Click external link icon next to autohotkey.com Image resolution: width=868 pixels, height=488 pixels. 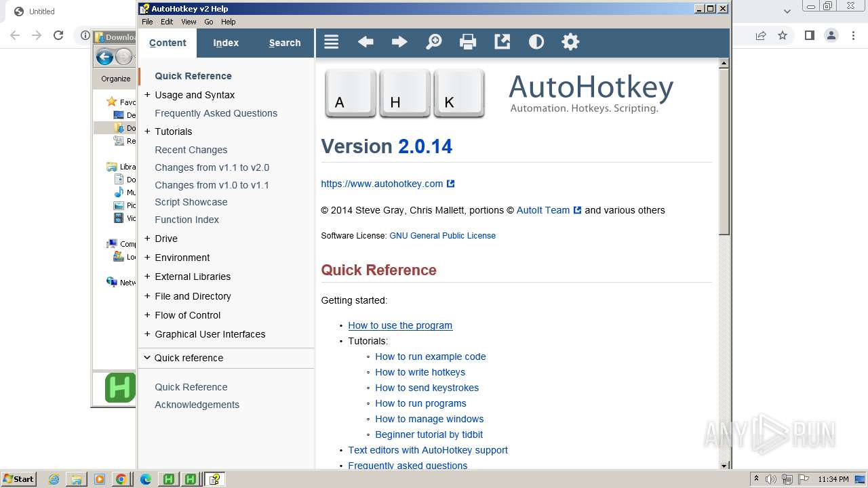(x=451, y=184)
